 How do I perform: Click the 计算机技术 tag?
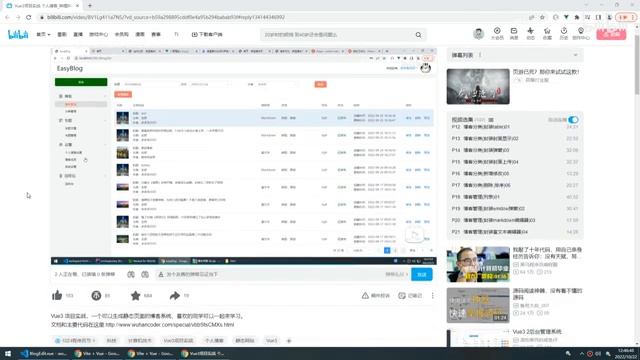pyautogui.click(x=140, y=340)
